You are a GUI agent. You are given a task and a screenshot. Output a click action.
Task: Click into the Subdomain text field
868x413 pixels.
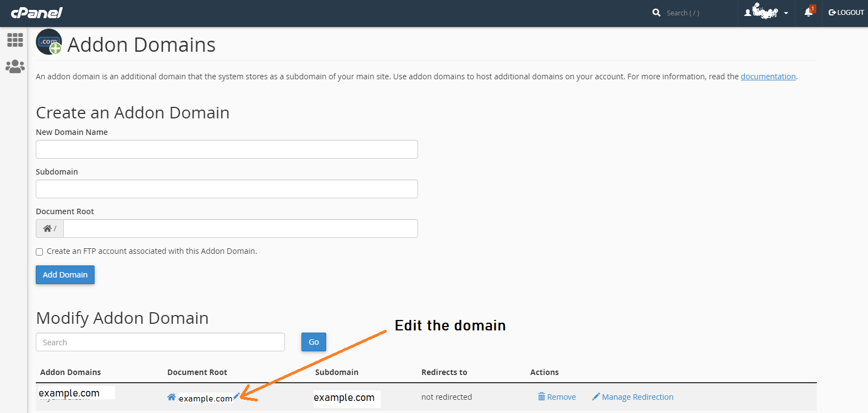pyautogui.click(x=227, y=189)
